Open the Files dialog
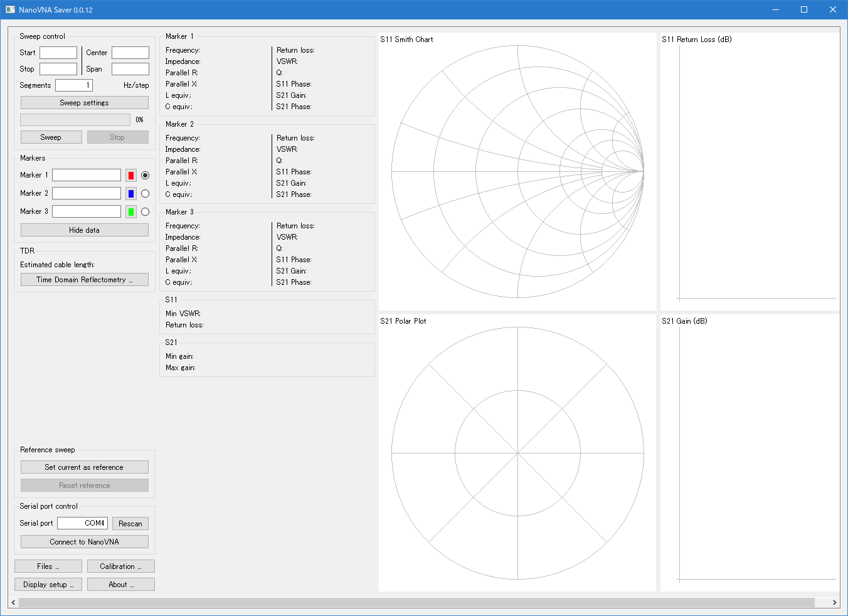This screenshot has height=616, width=848. (48, 566)
